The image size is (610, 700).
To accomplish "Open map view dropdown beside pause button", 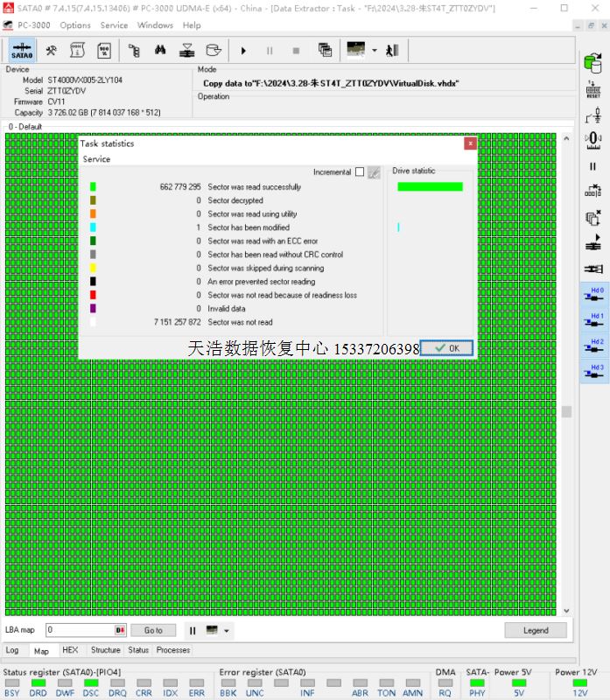I will click(227, 630).
